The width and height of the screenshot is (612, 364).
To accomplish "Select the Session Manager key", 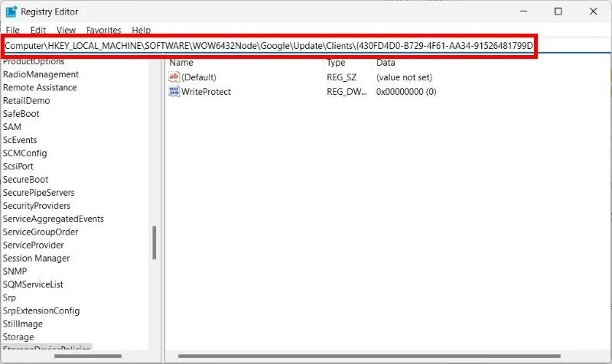I will [x=36, y=258].
